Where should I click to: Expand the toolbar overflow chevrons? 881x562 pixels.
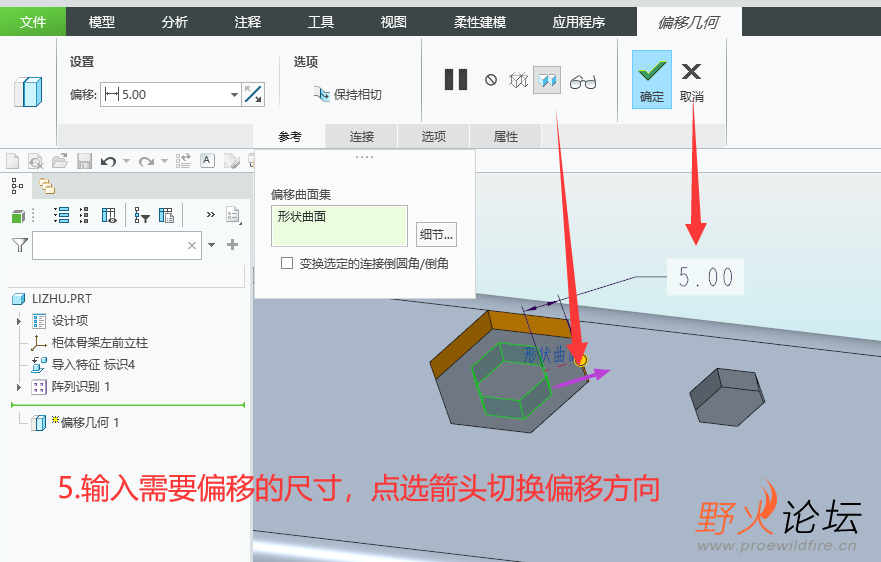pyautogui.click(x=211, y=214)
